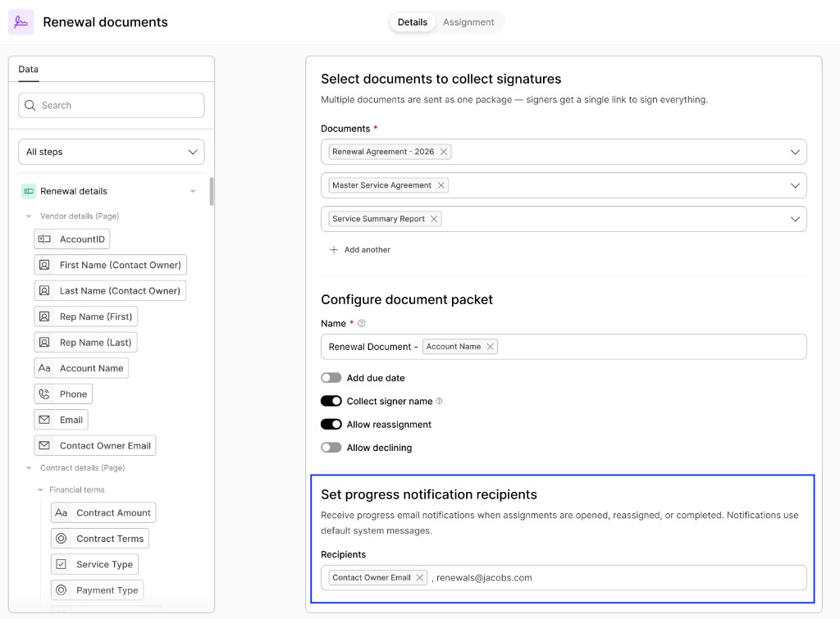Select the Service Type data field chip
This screenshot has height=619, width=840.
(x=95, y=564)
